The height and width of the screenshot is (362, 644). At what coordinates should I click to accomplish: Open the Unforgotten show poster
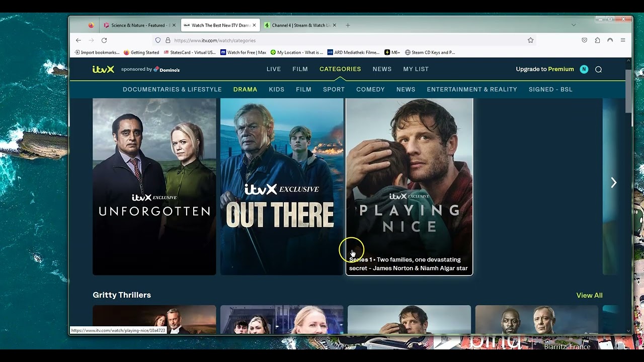click(x=154, y=187)
